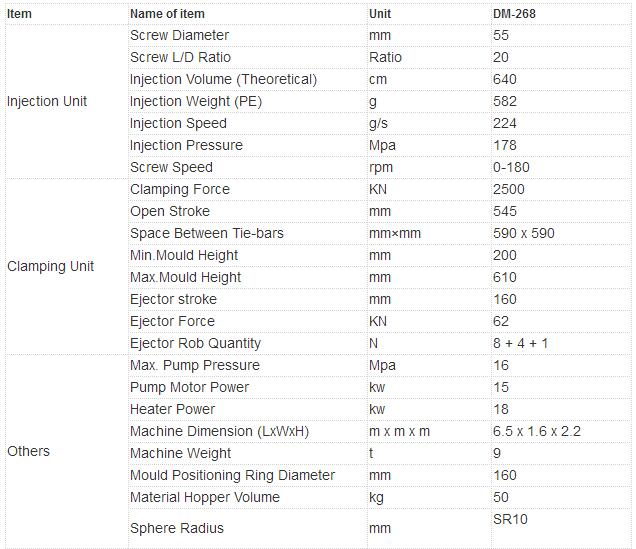This screenshot has height=549, width=636.
Task: Click the "Injection Volume (Theoretical)" cell
Action: pos(223,79)
